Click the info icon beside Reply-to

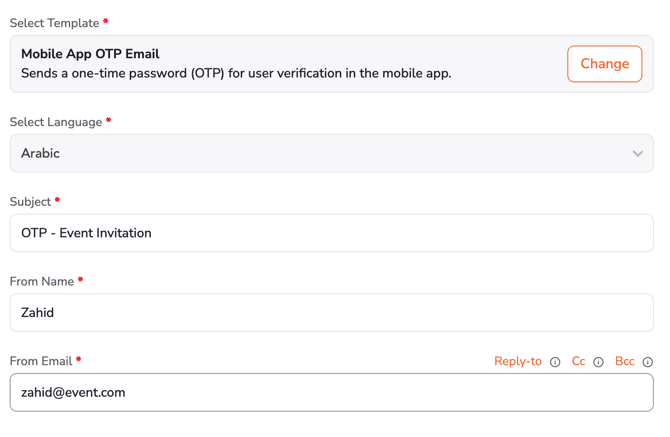click(x=555, y=362)
